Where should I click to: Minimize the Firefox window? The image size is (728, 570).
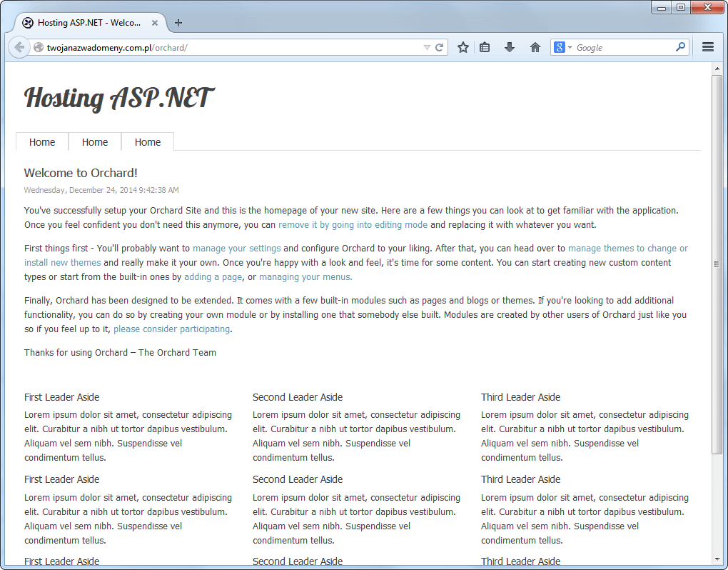coord(662,7)
